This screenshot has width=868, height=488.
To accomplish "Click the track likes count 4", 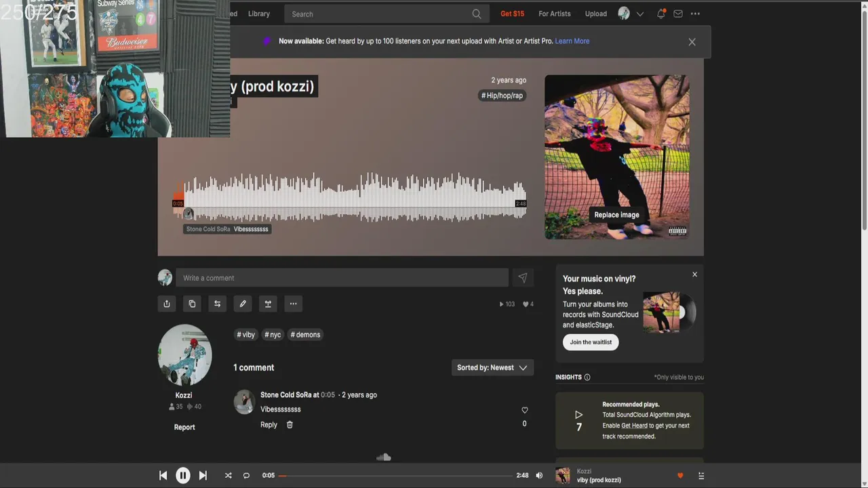I will click(x=528, y=304).
